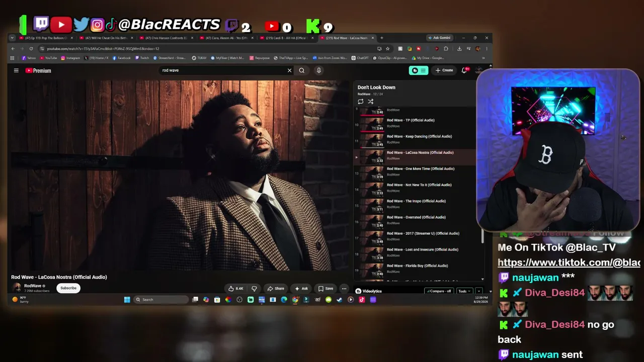
Task: Open the video's more actions menu
Action: (x=344, y=289)
